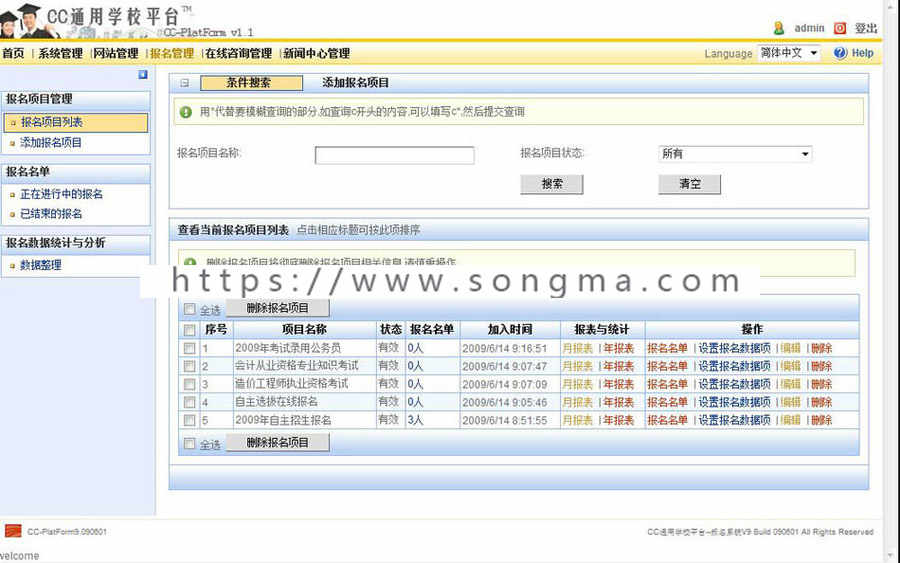Image resolution: width=900 pixels, height=563 pixels.
Task: Open Help via the question-mark icon
Action: (x=840, y=53)
